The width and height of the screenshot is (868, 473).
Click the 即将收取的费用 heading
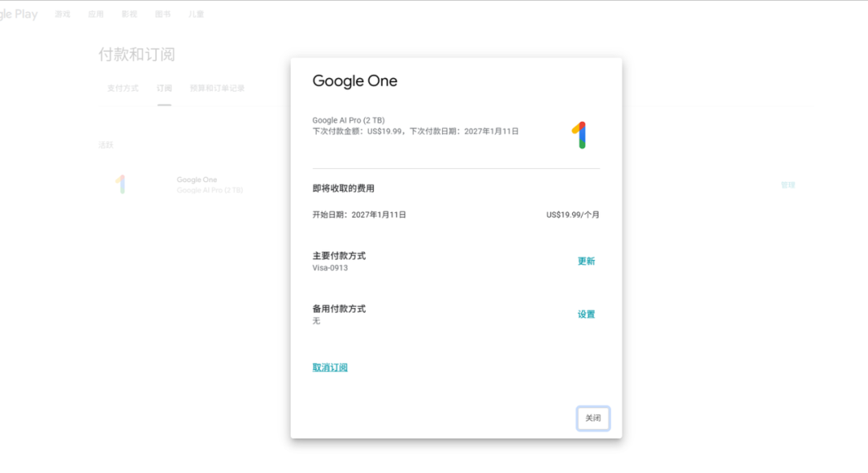[343, 188]
